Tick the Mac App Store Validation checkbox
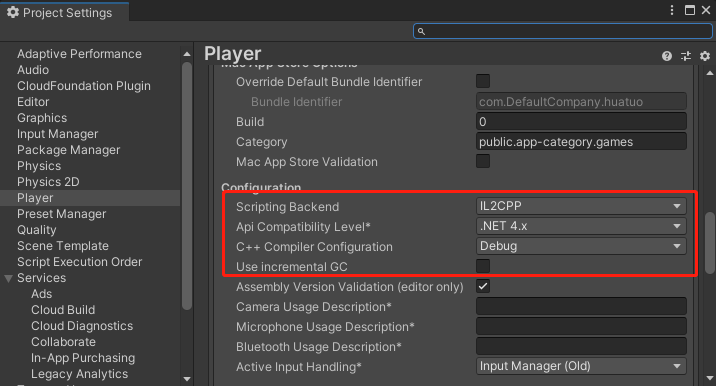716x386 pixels. (483, 161)
